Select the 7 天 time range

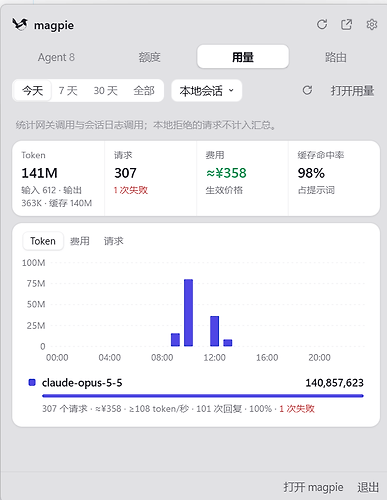(68, 91)
